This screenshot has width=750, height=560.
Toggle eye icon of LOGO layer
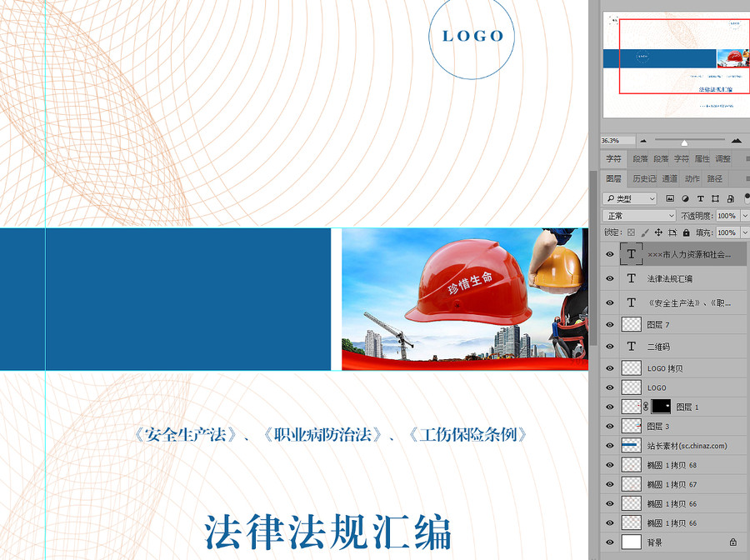click(x=610, y=387)
